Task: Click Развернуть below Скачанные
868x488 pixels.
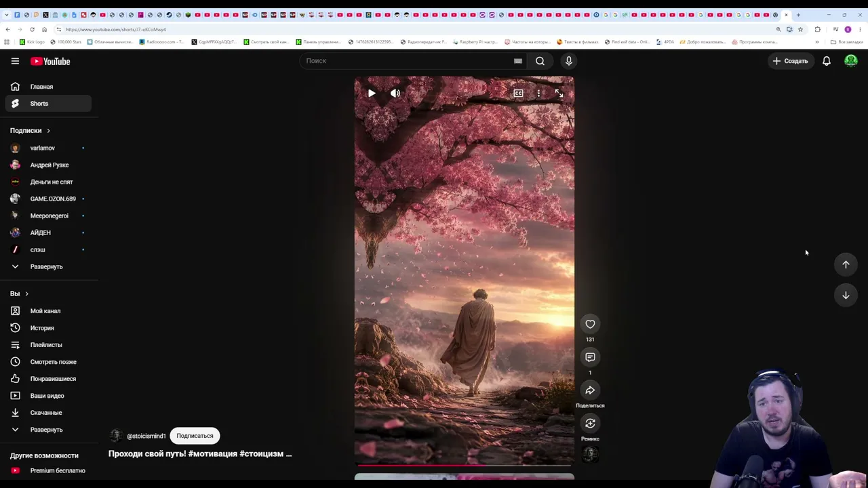Action: [x=47, y=430]
